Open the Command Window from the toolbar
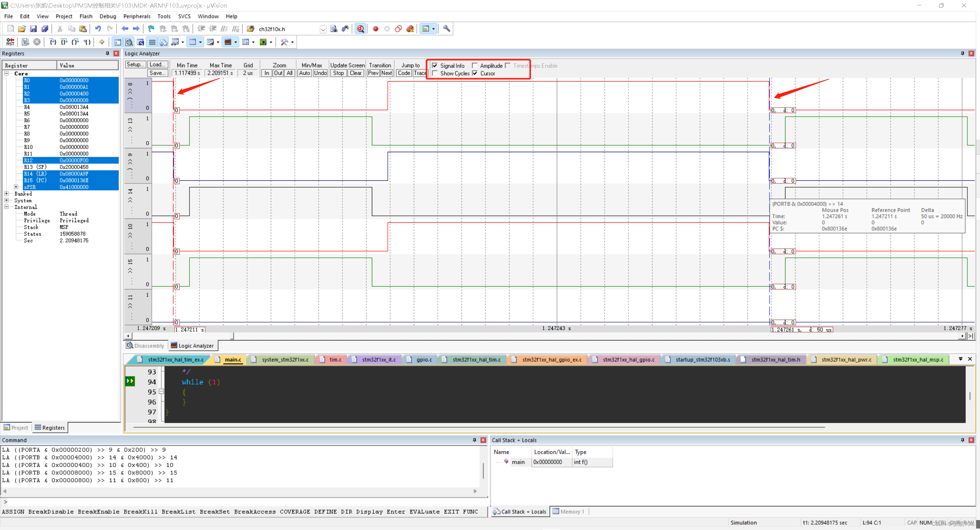 (x=117, y=42)
